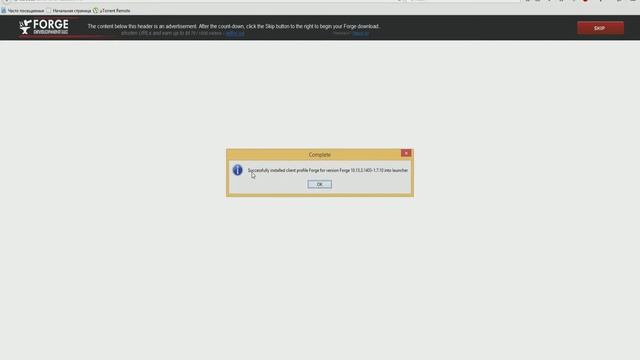Click the 'Successfully installed client profile' message
This screenshot has width=640, height=360.
pos(327,170)
